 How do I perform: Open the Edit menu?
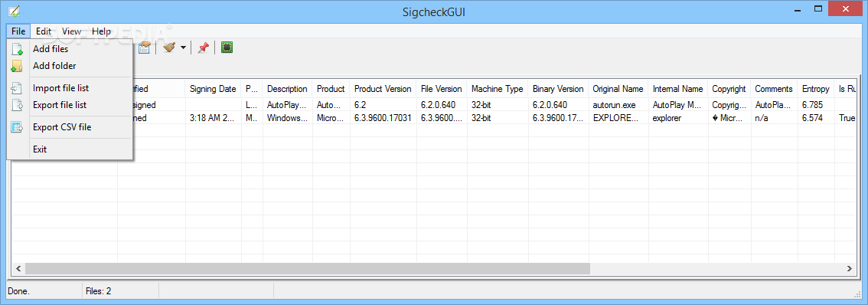point(44,31)
